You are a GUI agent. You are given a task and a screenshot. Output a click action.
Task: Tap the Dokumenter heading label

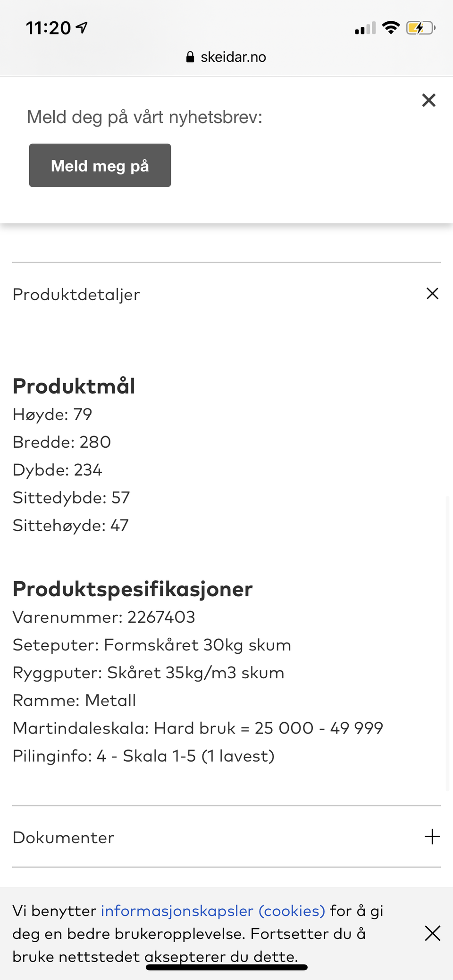point(63,838)
